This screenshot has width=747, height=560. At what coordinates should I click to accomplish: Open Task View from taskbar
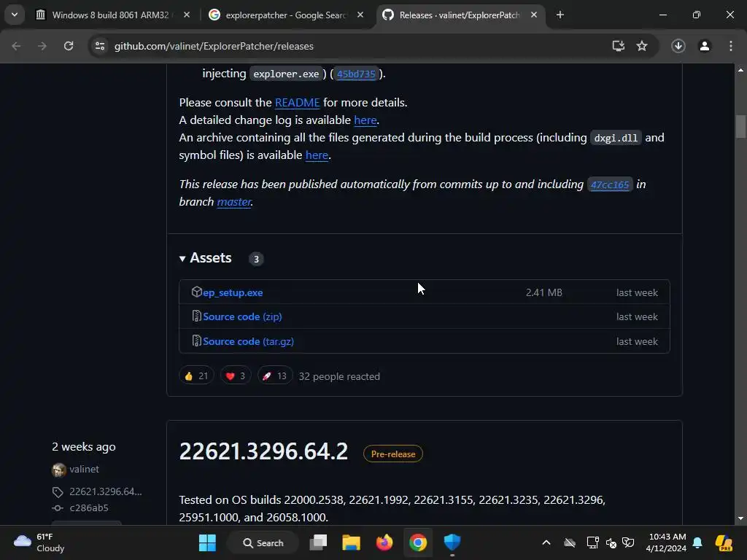click(x=318, y=542)
